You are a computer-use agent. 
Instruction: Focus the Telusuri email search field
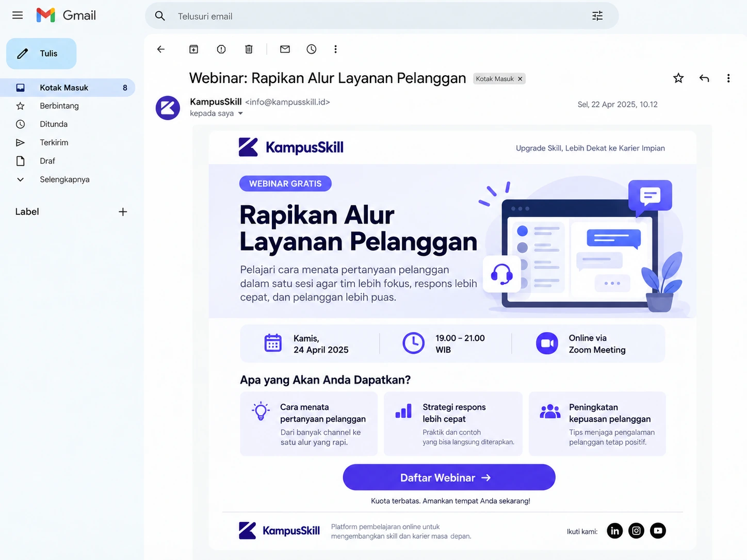pyautogui.click(x=382, y=16)
